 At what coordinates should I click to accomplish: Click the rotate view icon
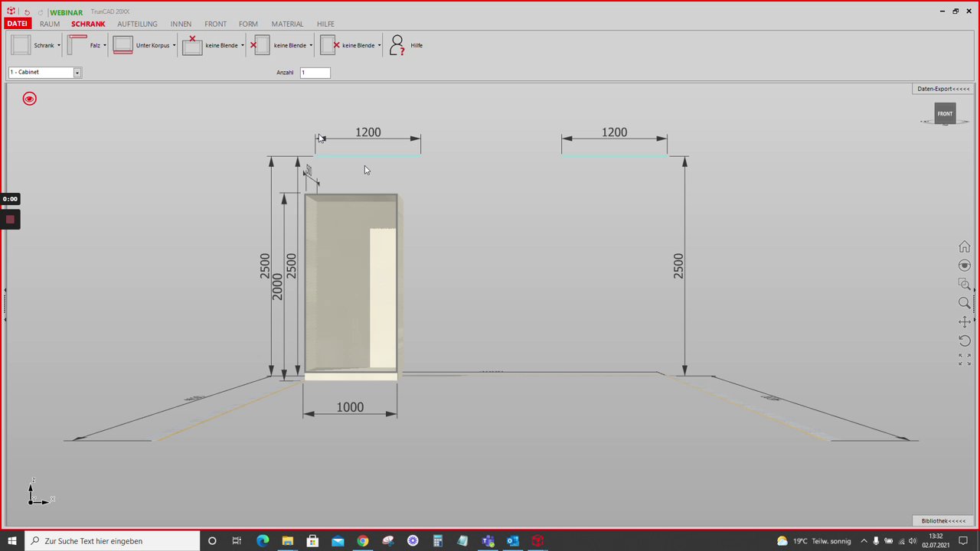coord(964,341)
